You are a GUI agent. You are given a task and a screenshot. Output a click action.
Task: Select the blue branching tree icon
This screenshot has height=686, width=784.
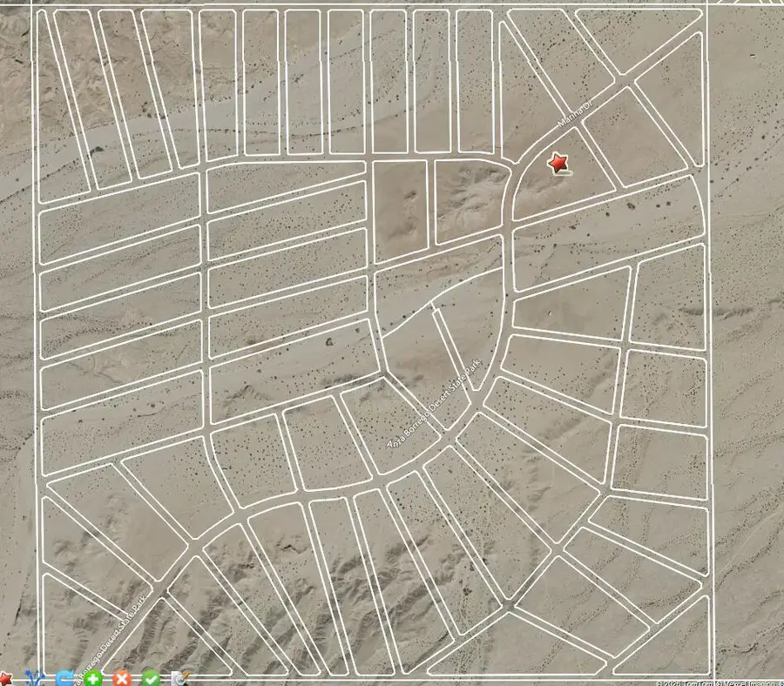(35, 677)
